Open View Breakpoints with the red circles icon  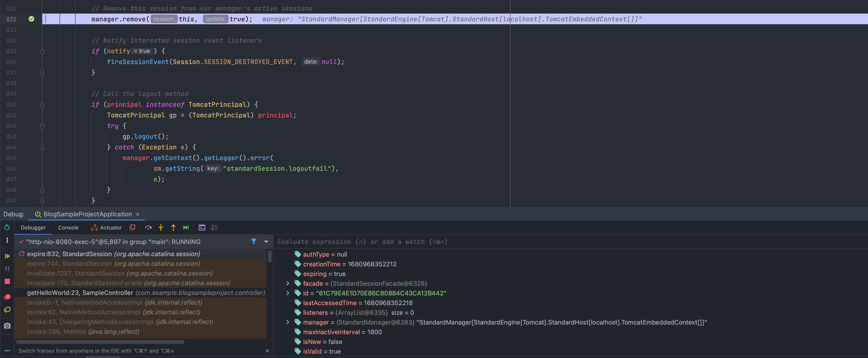click(7, 297)
